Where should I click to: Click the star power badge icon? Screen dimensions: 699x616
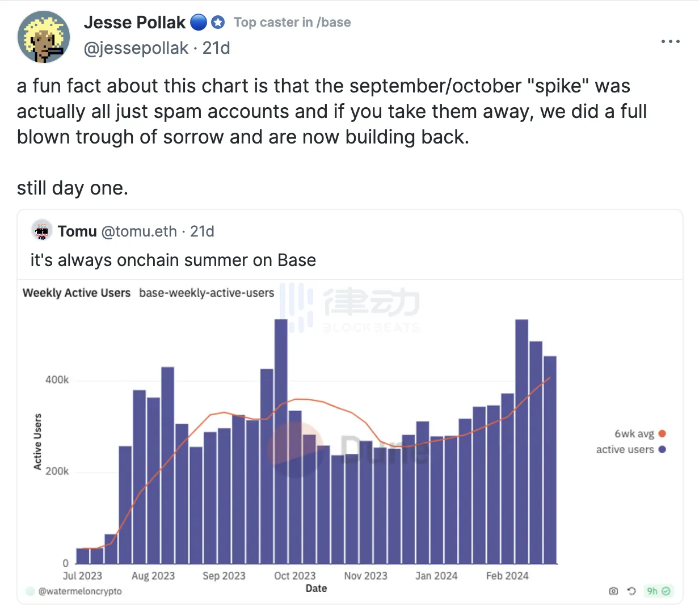tap(218, 22)
